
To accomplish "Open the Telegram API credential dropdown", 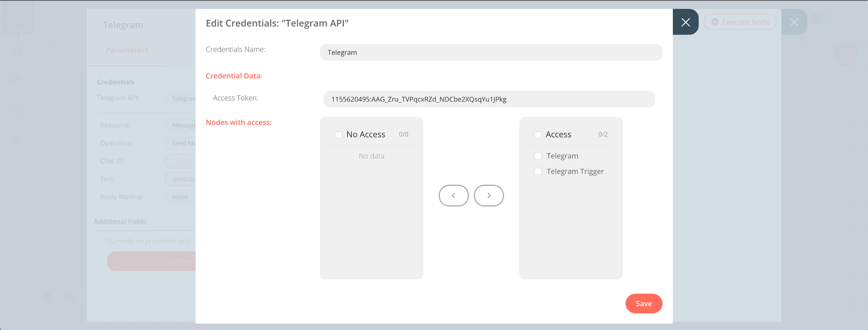I will pyautogui.click(x=180, y=99).
